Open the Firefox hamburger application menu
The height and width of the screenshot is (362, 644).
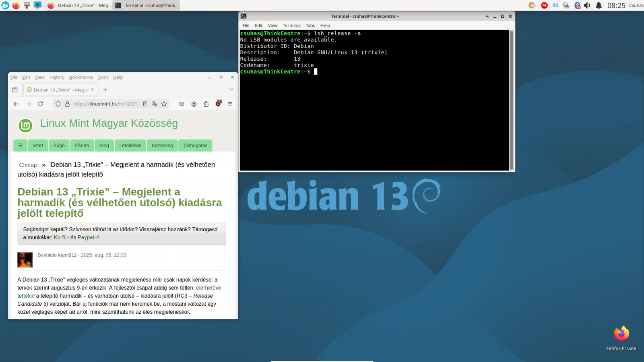pos(230,104)
